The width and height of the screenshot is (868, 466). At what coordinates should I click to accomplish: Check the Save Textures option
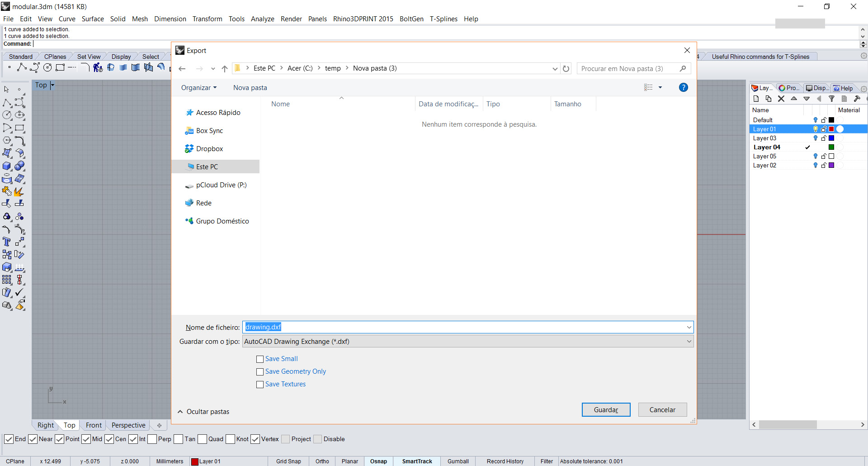click(260, 385)
